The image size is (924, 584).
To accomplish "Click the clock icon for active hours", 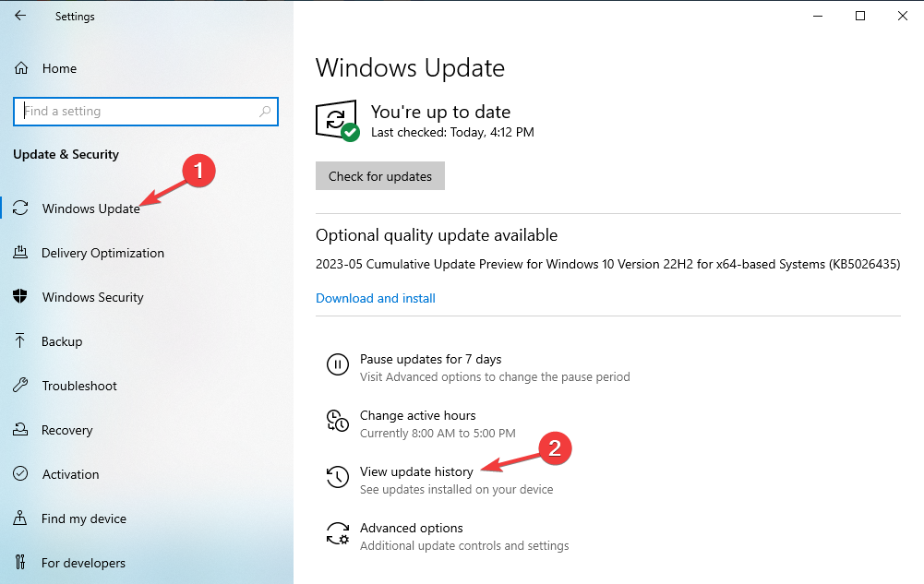I will click(x=338, y=421).
